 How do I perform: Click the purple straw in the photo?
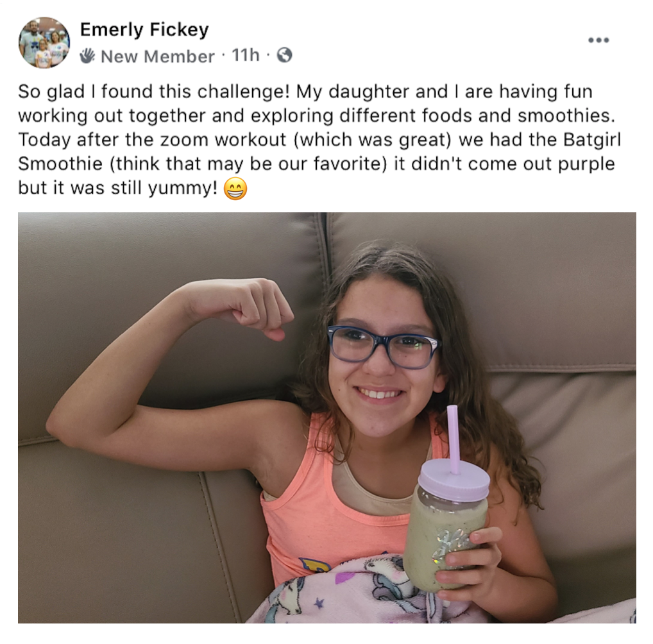[x=454, y=439]
